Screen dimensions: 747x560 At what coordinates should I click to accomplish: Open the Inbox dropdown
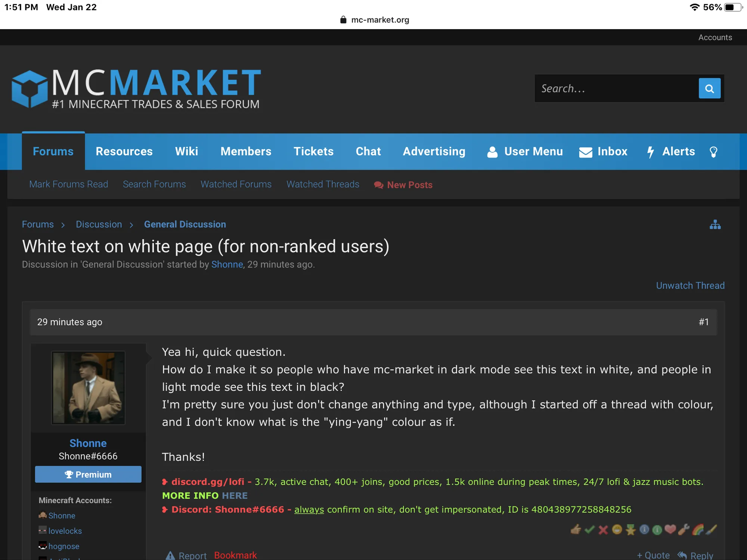coord(603,152)
